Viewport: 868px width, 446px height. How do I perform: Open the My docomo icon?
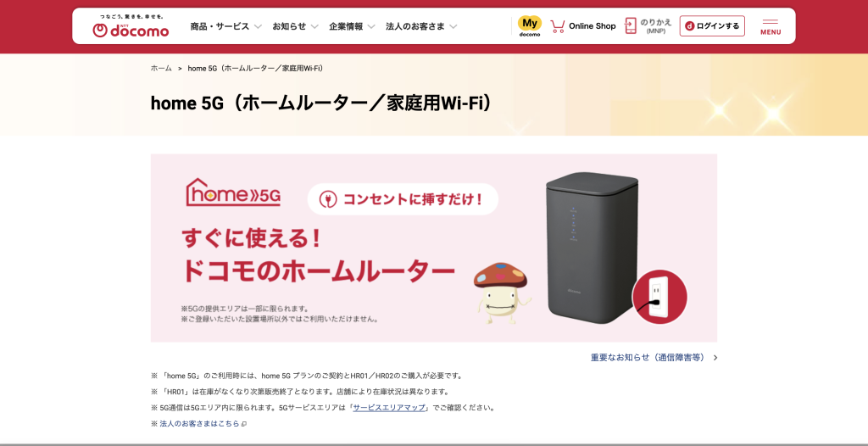[530, 26]
